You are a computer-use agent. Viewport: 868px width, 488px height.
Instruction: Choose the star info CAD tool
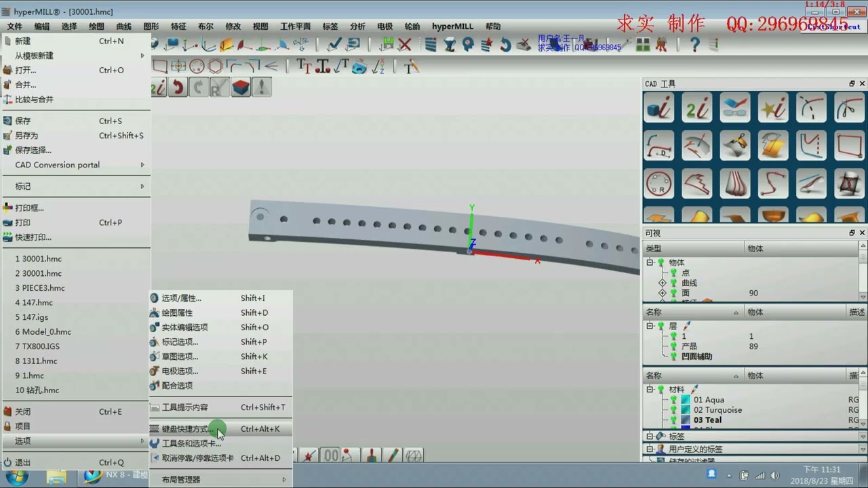click(x=773, y=108)
